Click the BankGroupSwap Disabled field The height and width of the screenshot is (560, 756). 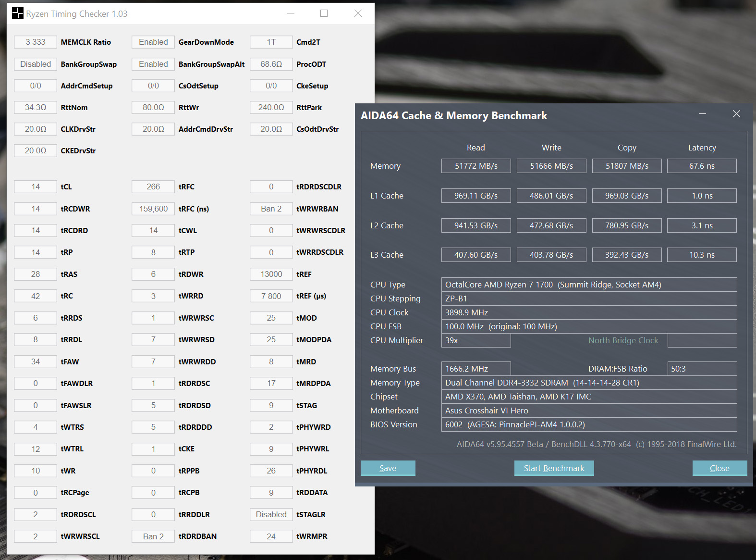(36, 64)
